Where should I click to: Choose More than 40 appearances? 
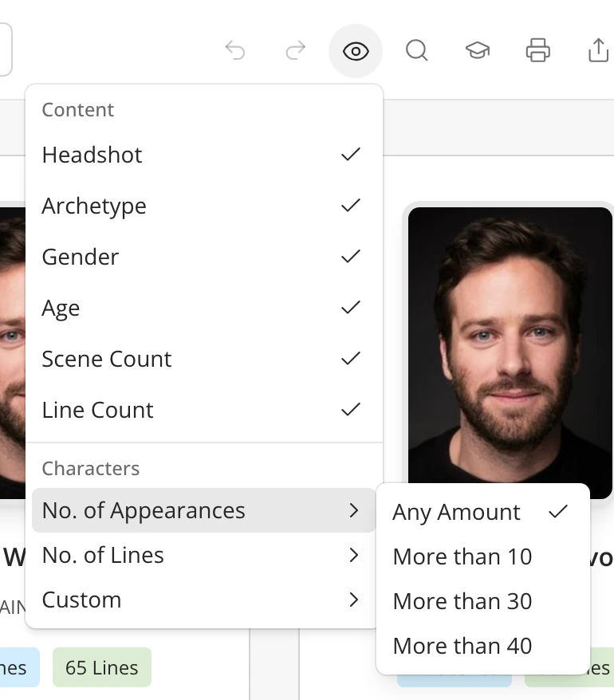483,646
